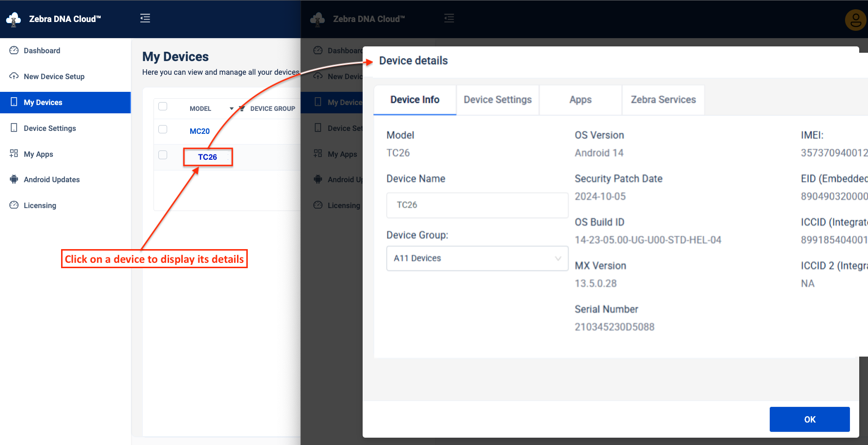This screenshot has height=445, width=868.
Task: Click the Model column sort arrow
Action: point(231,108)
